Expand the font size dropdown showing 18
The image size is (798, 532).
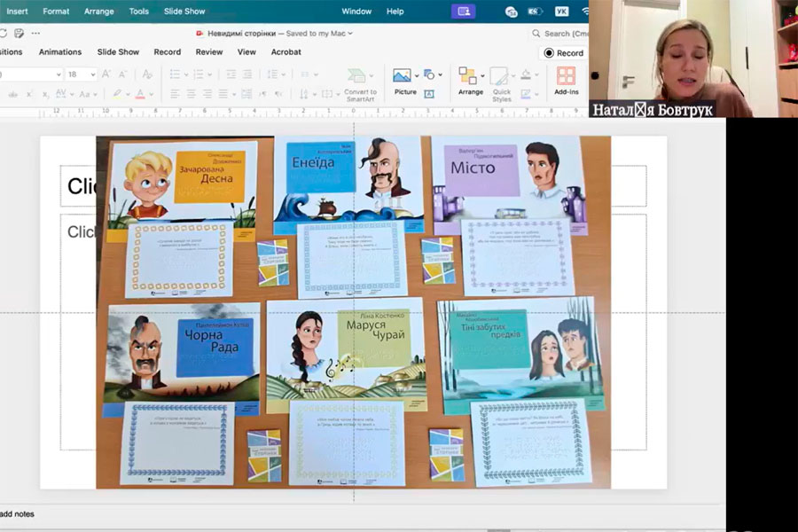coord(92,75)
